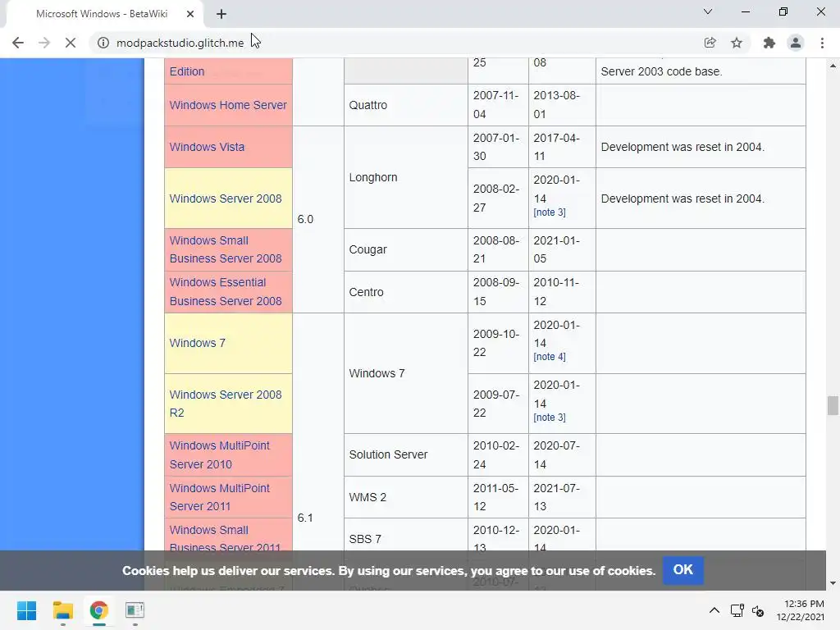Image resolution: width=840 pixels, height=630 pixels.
Task: Focus the address bar URL
Action: 180,43
